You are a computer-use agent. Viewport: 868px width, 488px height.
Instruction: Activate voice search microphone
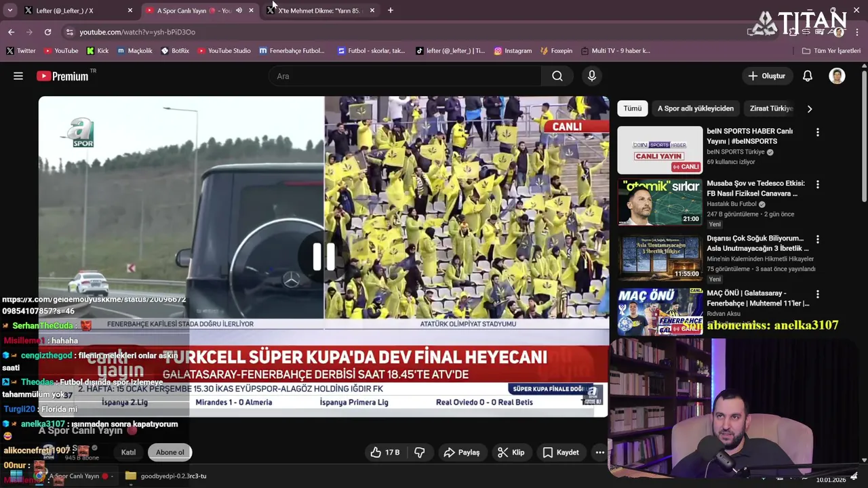592,76
